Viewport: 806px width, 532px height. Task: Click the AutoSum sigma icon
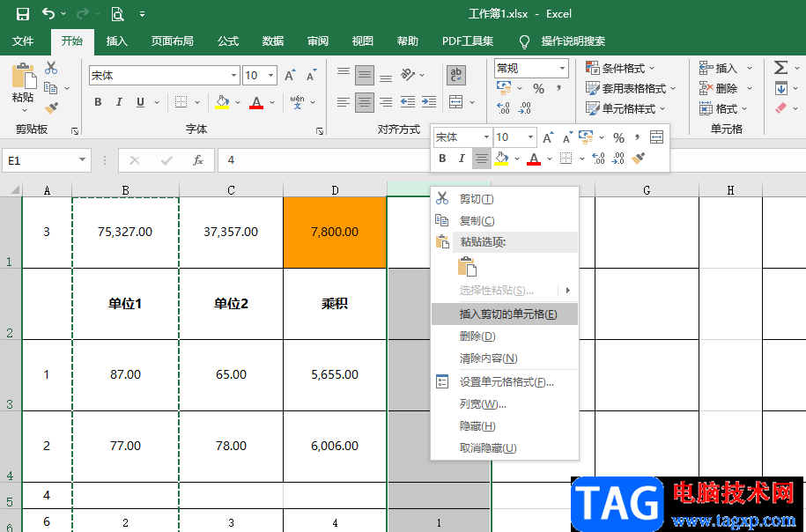pyautogui.click(x=780, y=67)
